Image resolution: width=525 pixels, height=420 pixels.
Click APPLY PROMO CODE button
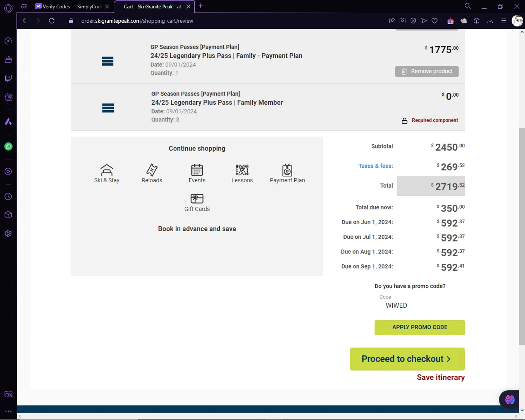coord(420,328)
